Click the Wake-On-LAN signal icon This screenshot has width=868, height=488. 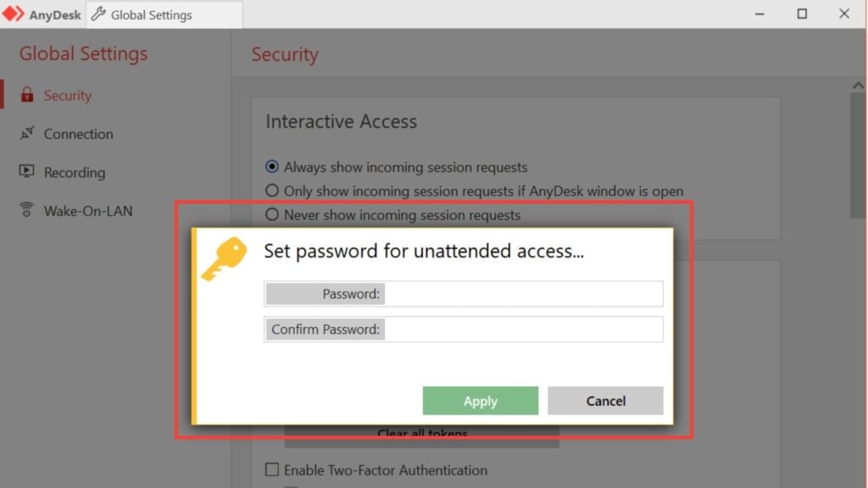tap(26, 210)
